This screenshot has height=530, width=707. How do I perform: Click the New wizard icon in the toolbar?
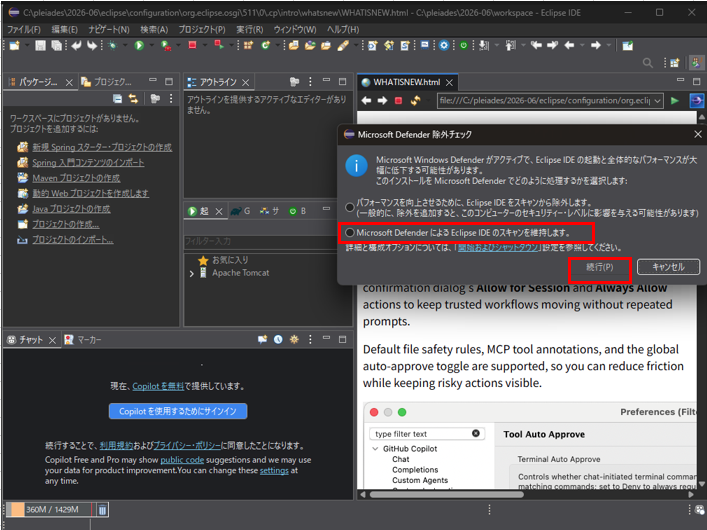pos(14,46)
